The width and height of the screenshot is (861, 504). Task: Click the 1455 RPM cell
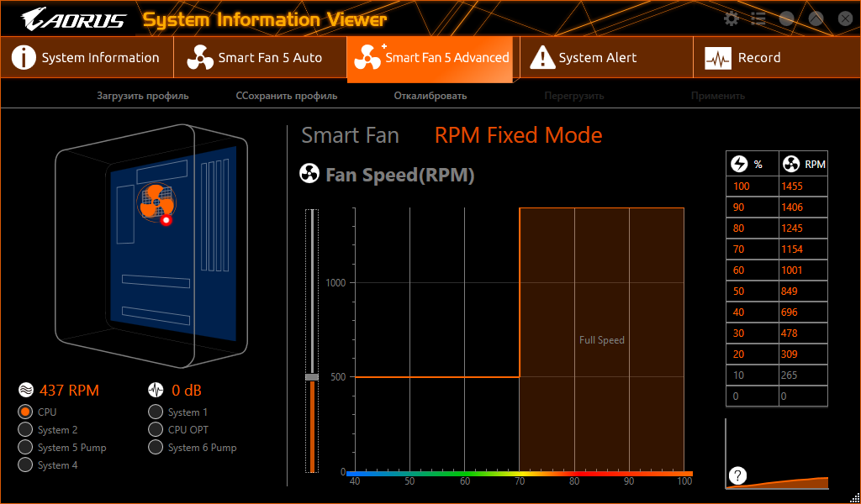[x=803, y=186]
